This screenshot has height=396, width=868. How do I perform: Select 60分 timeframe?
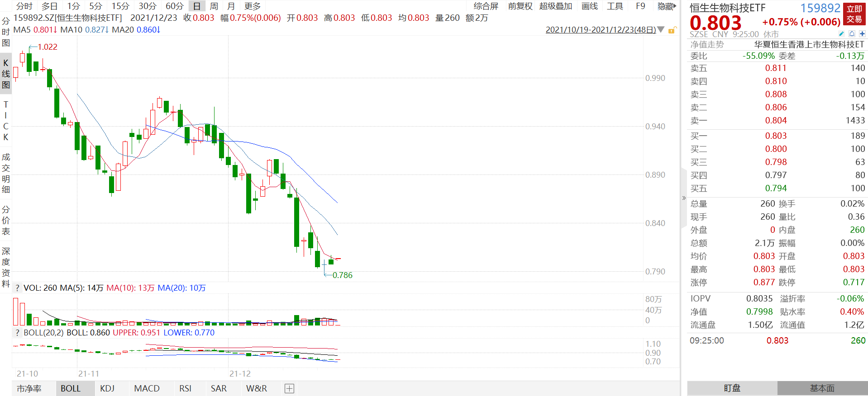click(x=175, y=6)
